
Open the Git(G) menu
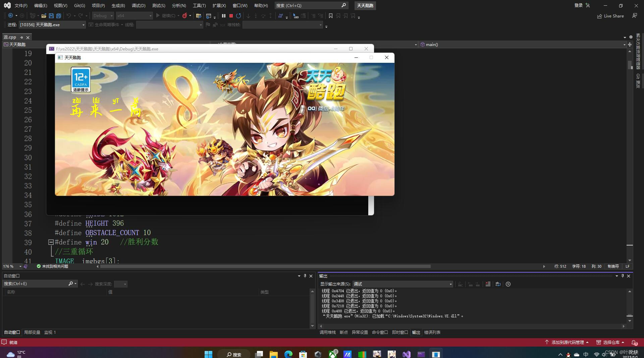pos(79,5)
